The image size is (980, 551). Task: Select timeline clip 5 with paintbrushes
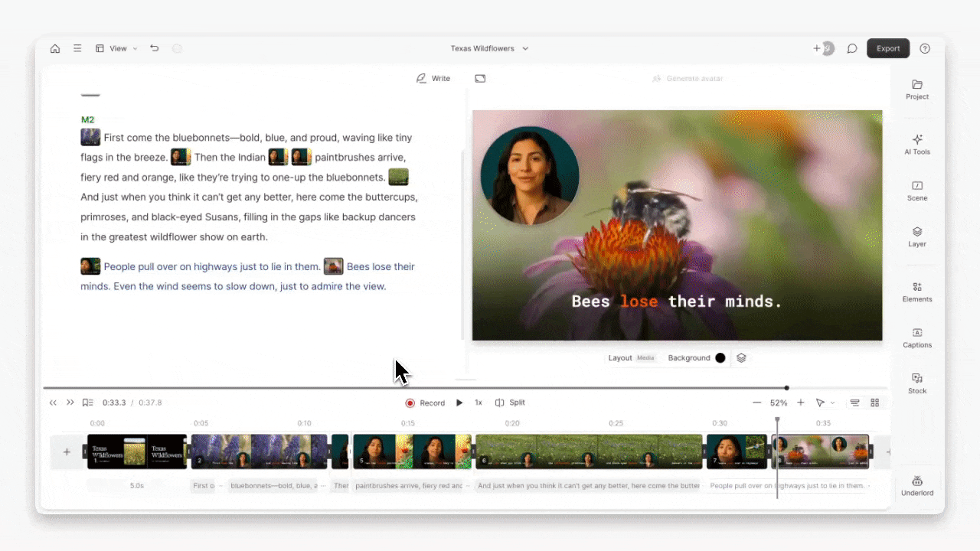(x=412, y=452)
